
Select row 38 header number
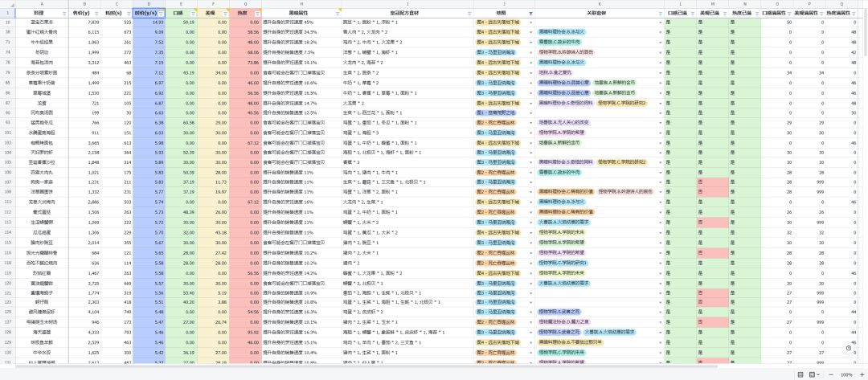(x=7, y=33)
